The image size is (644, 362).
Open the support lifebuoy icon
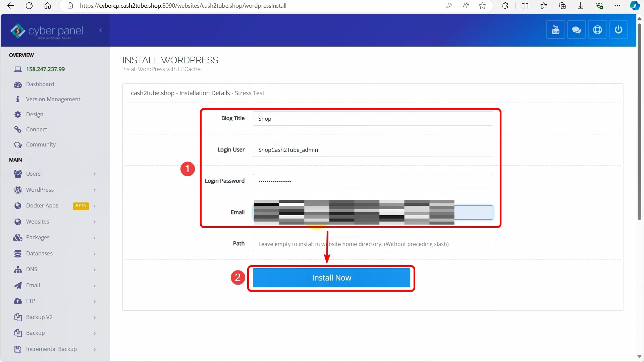[597, 30]
